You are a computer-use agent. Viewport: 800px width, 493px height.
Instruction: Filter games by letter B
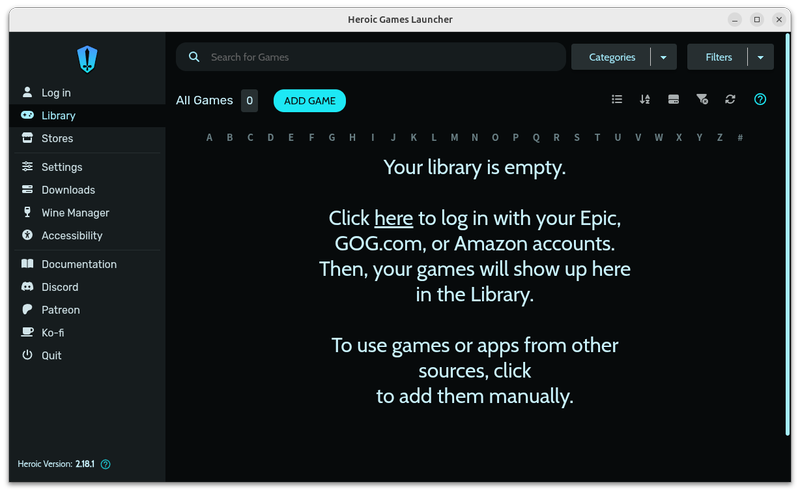(x=230, y=137)
